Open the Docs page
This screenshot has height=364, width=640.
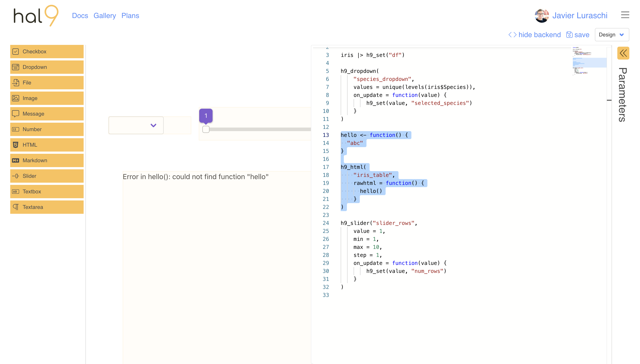[x=80, y=16]
